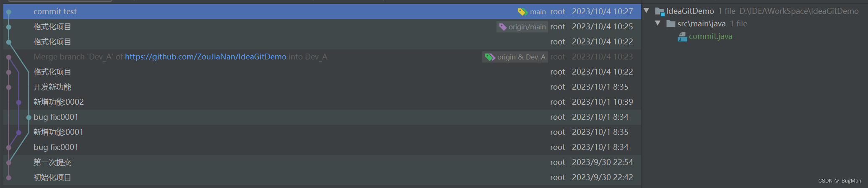
Task: Select commit.java in the changed files tree
Action: coord(710,36)
